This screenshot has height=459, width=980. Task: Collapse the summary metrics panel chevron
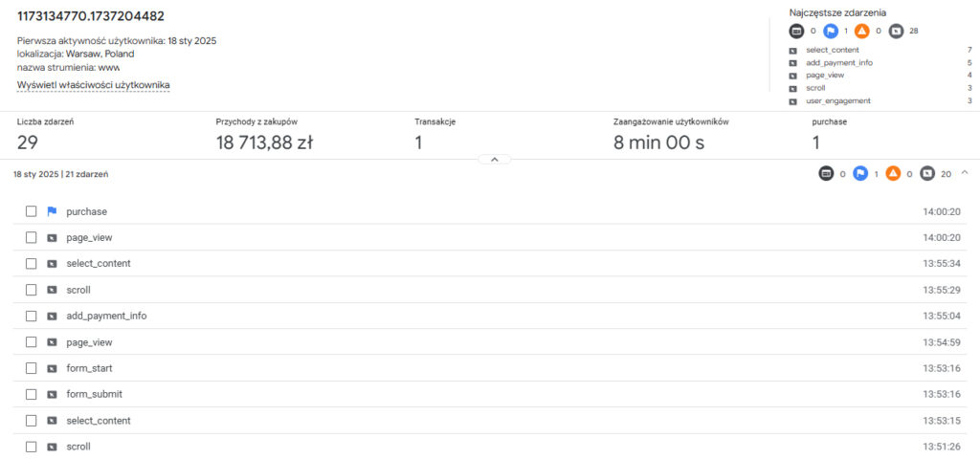click(494, 160)
